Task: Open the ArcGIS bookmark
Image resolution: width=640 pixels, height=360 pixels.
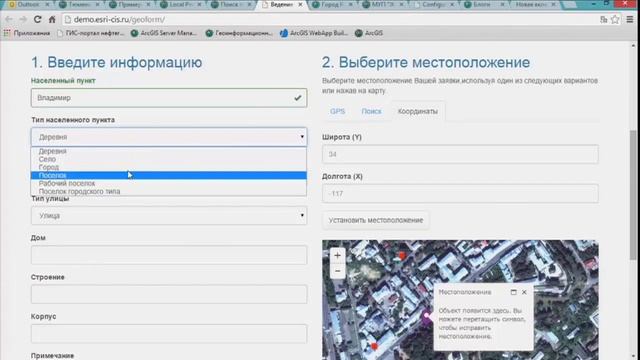Action: click(x=369, y=33)
